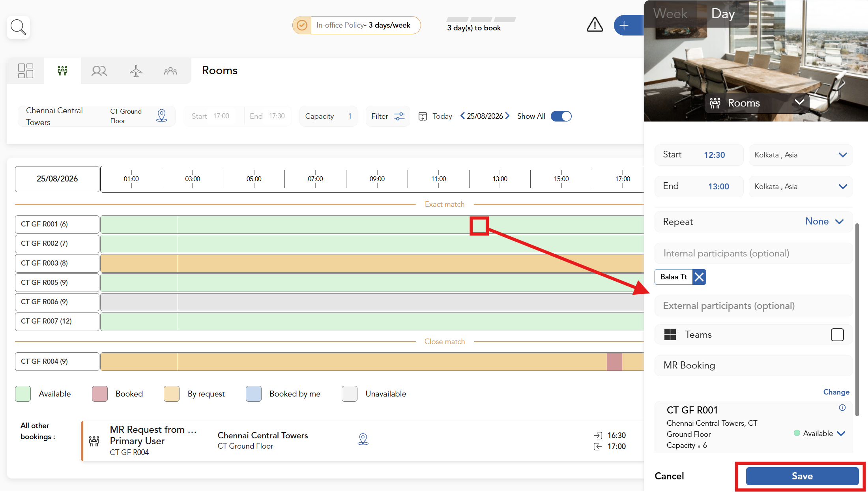The height and width of the screenshot is (492, 868).
Task: Click the booked slot on CT GF R004 timeline
Action: coord(614,362)
